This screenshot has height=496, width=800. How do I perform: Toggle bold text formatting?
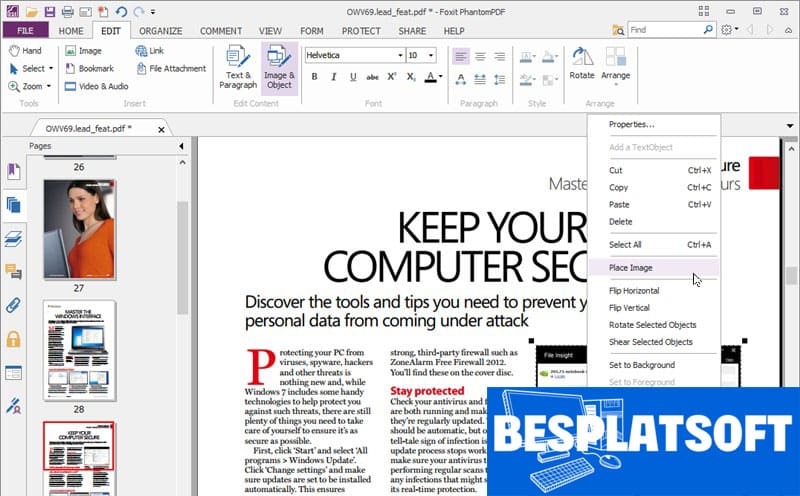pyautogui.click(x=315, y=77)
